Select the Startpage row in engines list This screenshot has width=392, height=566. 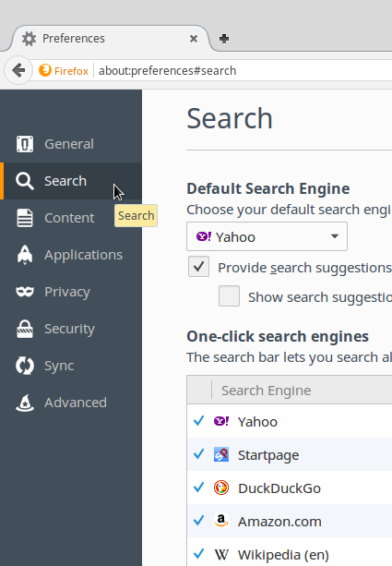click(290, 454)
